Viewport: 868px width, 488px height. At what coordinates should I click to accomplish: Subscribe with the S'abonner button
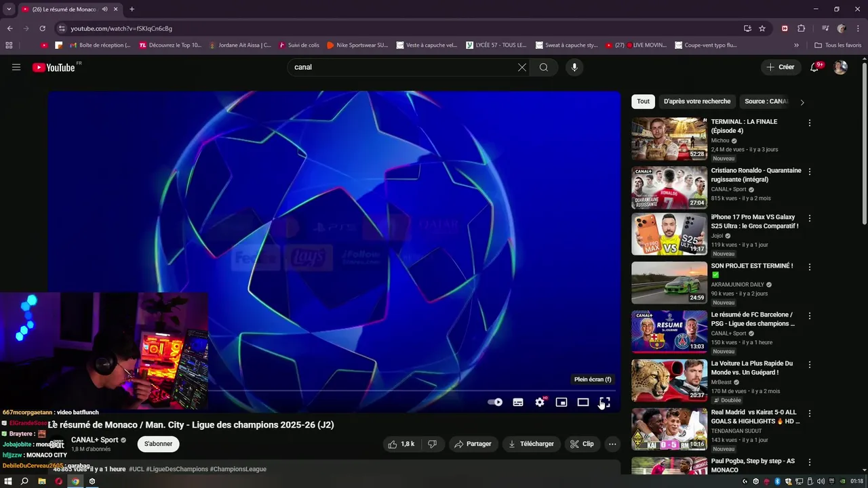click(x=158, y=444)
